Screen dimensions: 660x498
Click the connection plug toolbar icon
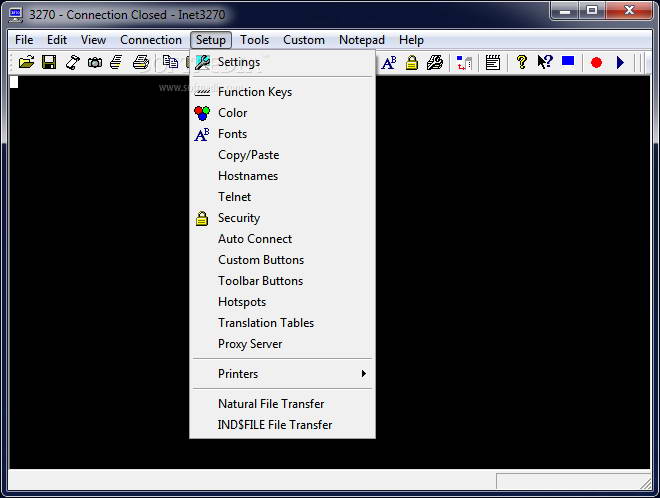click(x=72, y=62)
